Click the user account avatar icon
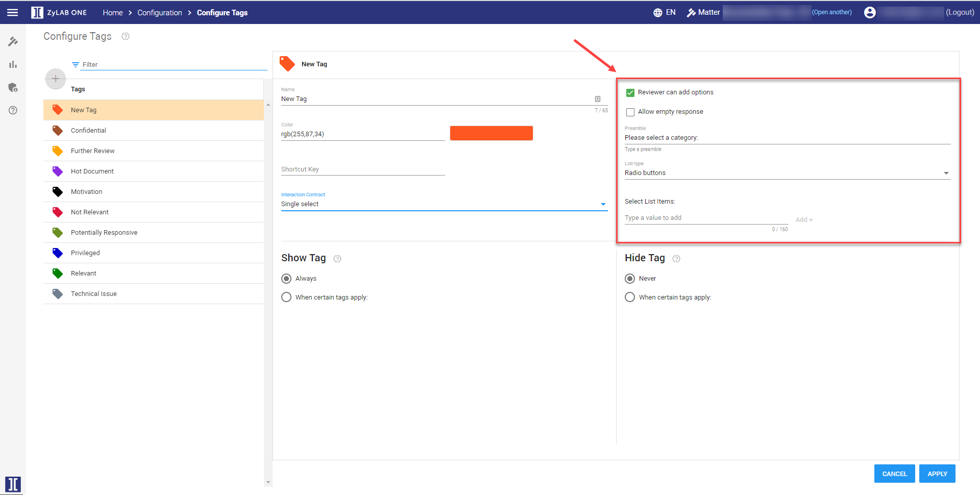 (x=870, y=13)
